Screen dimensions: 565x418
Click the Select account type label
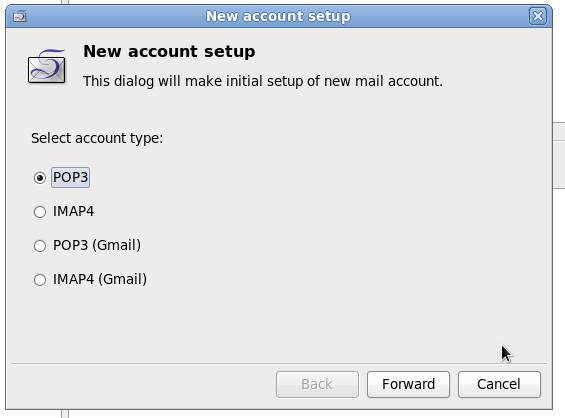coord(97,138)
